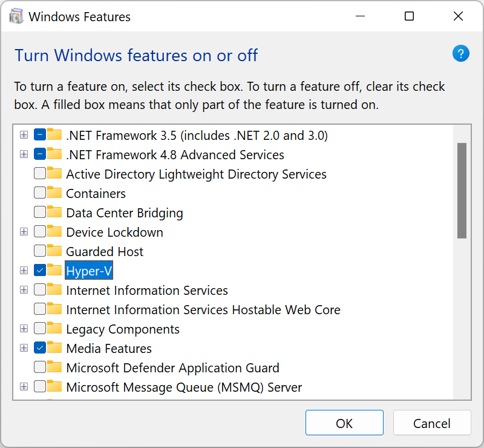Screen dimensions: 484x448
Task: Click the Data Center Bridging folder icon
Action: coord(55,212)
